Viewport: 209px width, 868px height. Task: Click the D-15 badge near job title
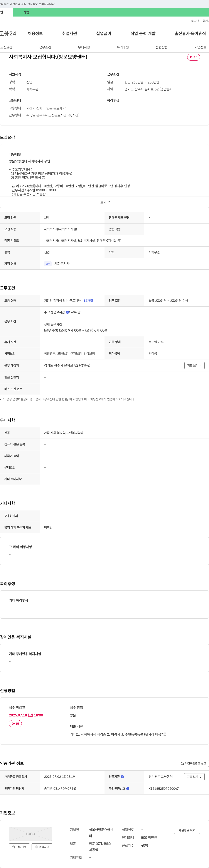[194, 57]
